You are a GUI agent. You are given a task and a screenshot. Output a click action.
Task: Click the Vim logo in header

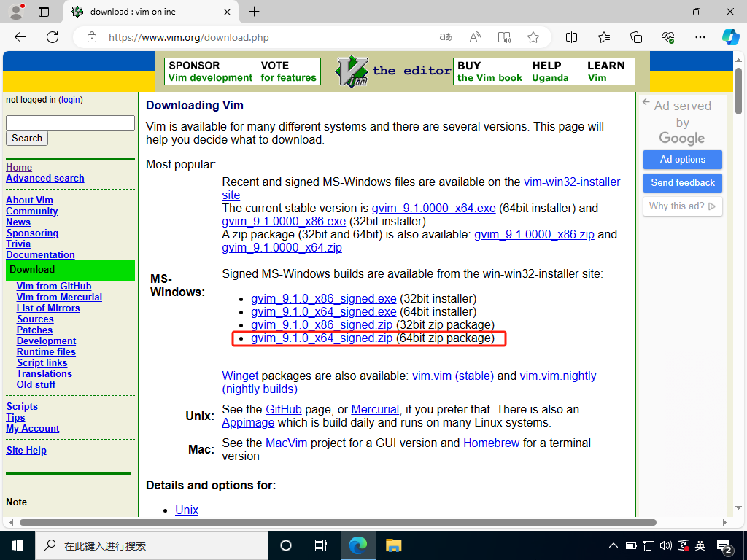(352, 71)
